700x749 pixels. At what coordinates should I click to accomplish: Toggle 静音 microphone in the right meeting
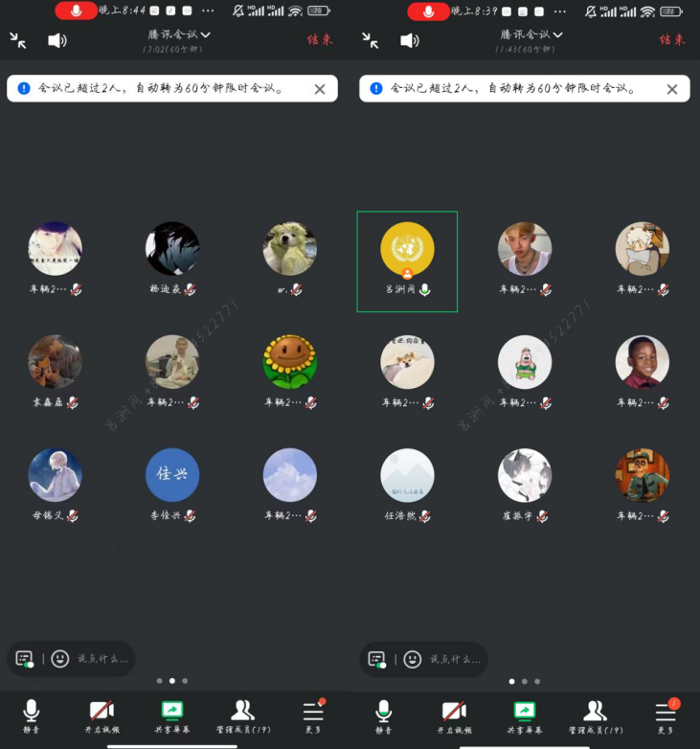pos(384,715)
